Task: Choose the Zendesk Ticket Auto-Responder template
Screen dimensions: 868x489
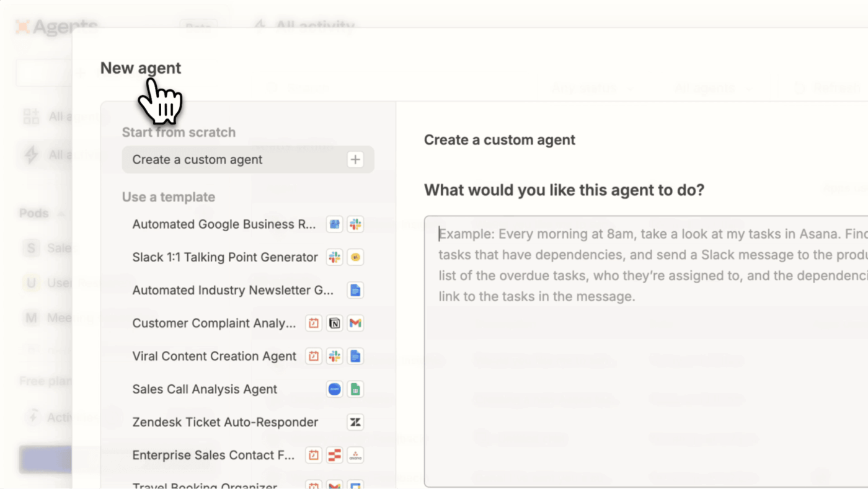Action: coord(225,422)
